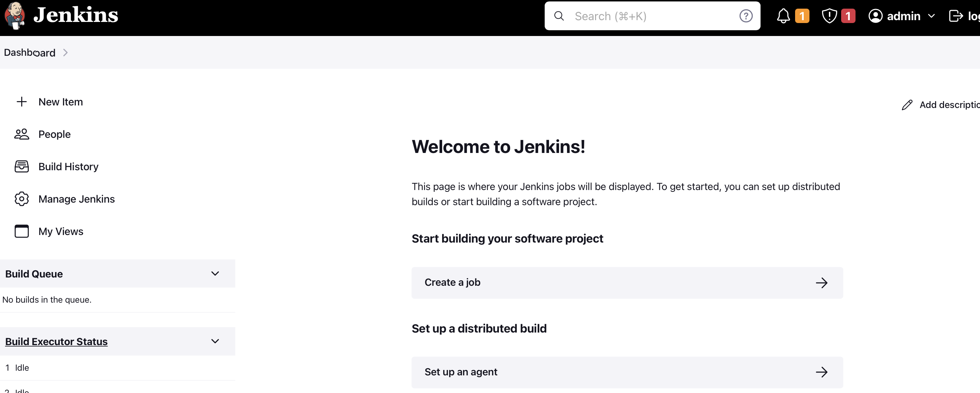Image resolution: width=980 pixels, height=393 pixels.
Task: Click Welcome to Jenkins! heading
Action: [x=498, y=147]
